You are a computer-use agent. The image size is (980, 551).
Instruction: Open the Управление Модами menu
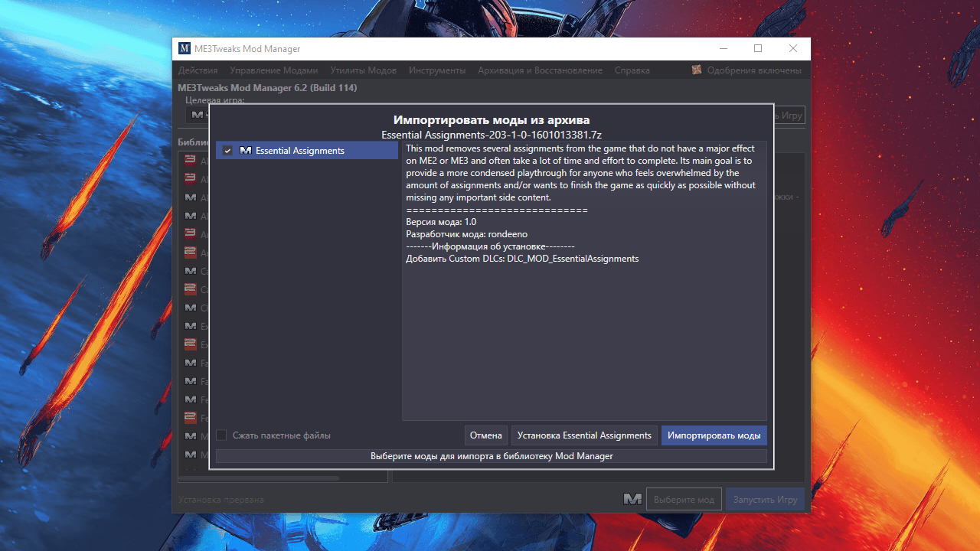pos(274,70)
